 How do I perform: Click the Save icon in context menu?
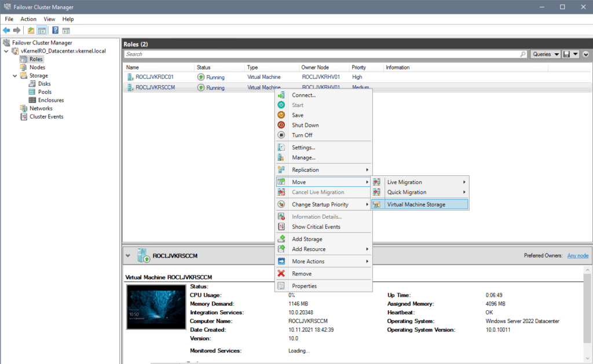coord(281,115)
